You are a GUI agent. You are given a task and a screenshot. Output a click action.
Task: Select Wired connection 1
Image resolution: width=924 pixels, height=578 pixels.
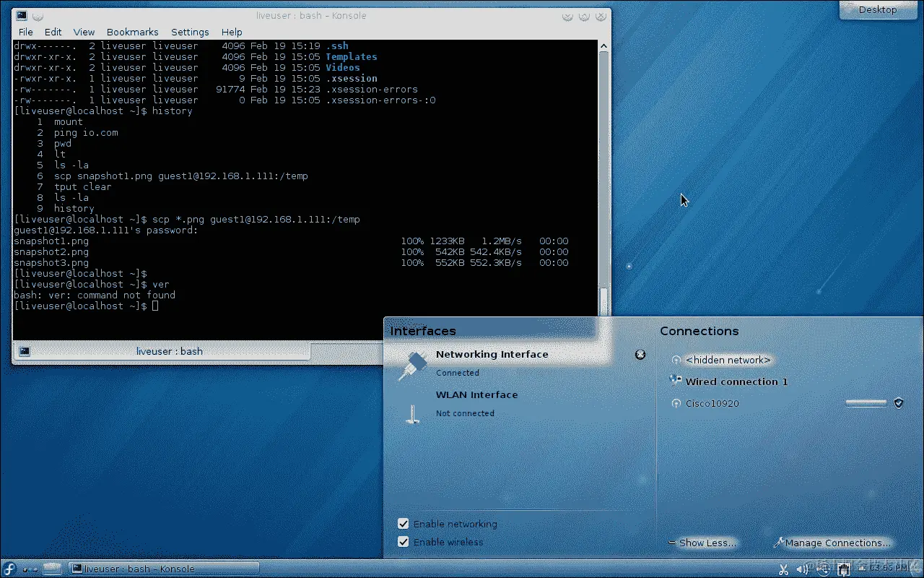tap(736, 381)
